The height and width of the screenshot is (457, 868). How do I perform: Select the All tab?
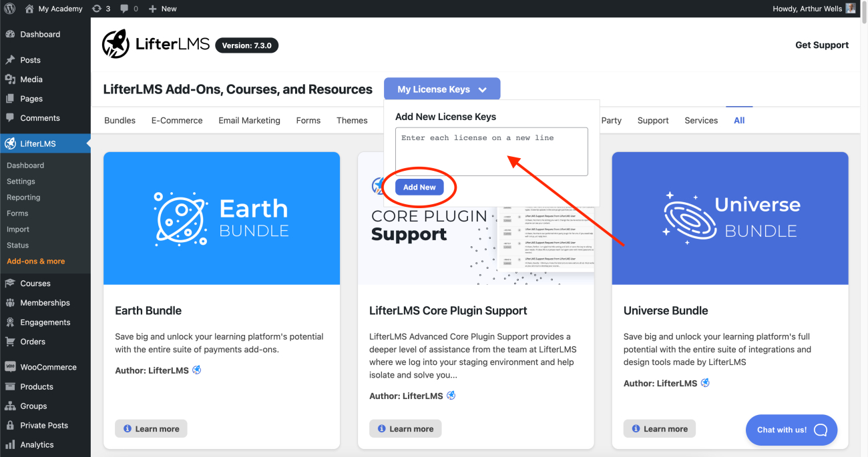pyautogui.click(x=739, y=121)
